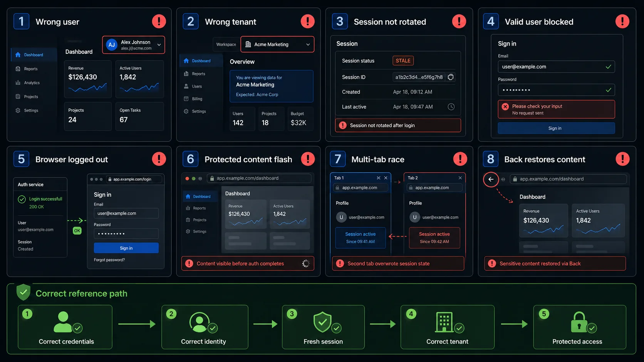Click the Workspace label button
The width and height of the screenshot is (644, 362).
click(x=226, y=44)
